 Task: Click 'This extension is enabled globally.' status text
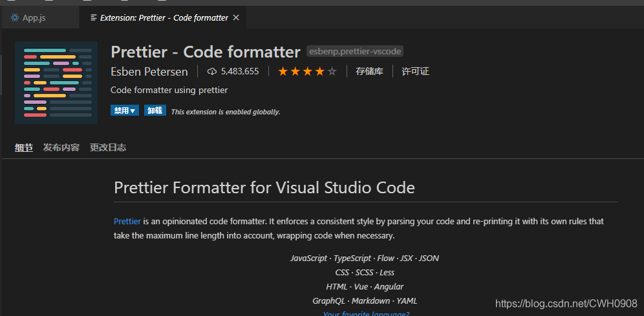pos(226,112)
